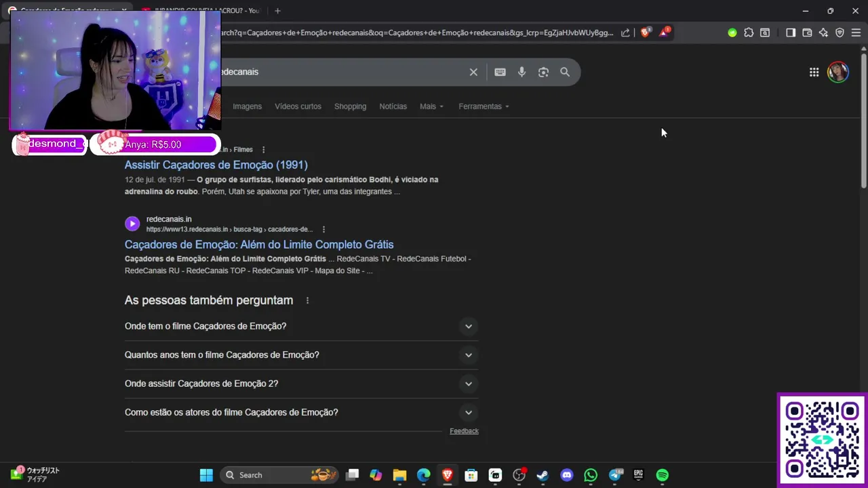Open the 'Ferramentas' tools dropdown
Image resolution: width=868 pixels, height=488 pixels.
[x=484, y=106]
